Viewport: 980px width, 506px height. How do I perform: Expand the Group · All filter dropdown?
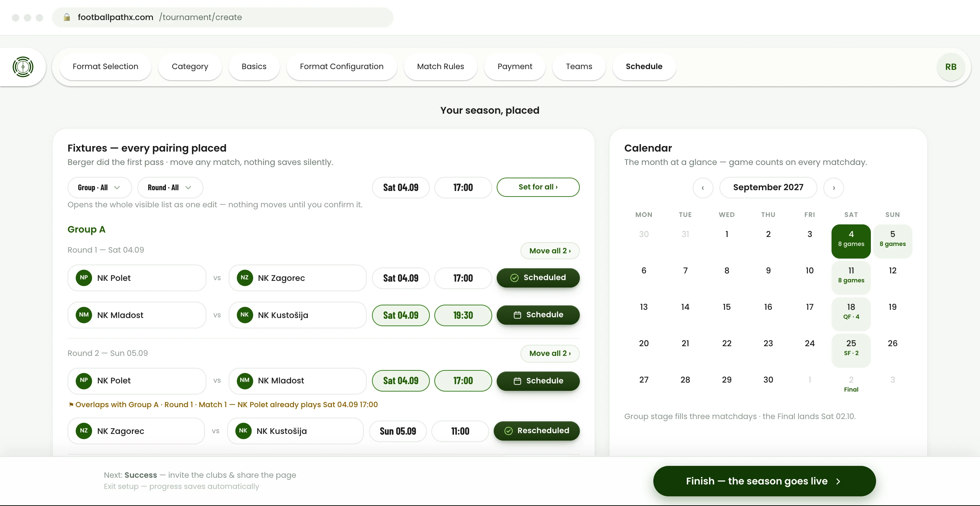tap(100, 188)
